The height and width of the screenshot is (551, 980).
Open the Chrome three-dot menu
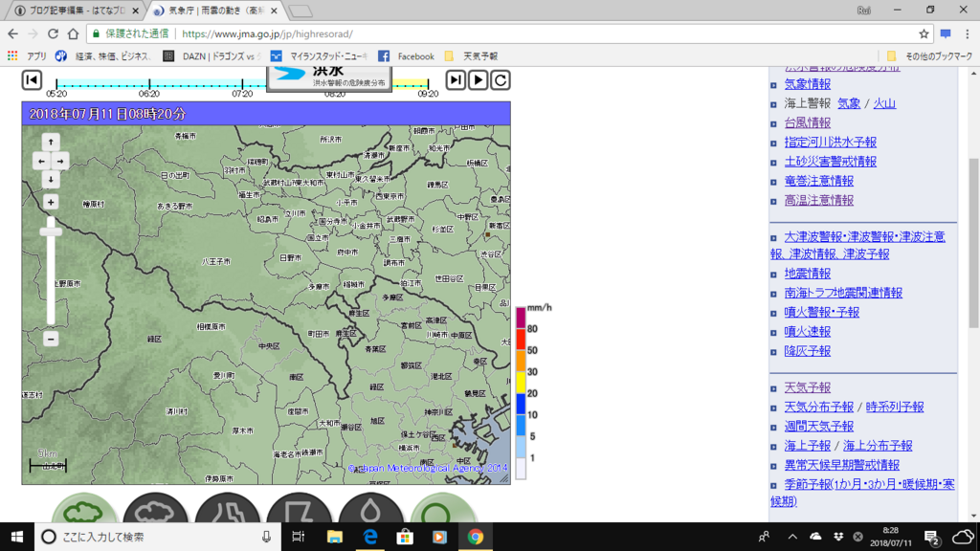point(967,33)
